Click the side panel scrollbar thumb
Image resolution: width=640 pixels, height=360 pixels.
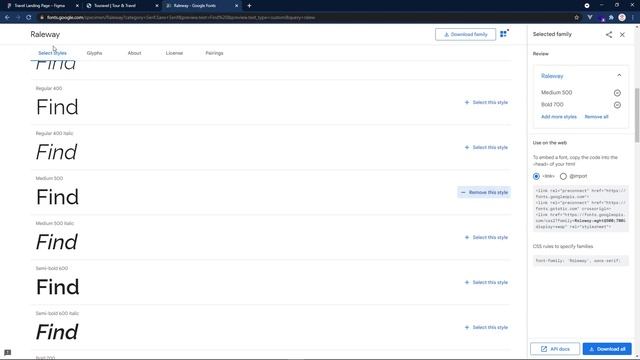pos(637,116)
